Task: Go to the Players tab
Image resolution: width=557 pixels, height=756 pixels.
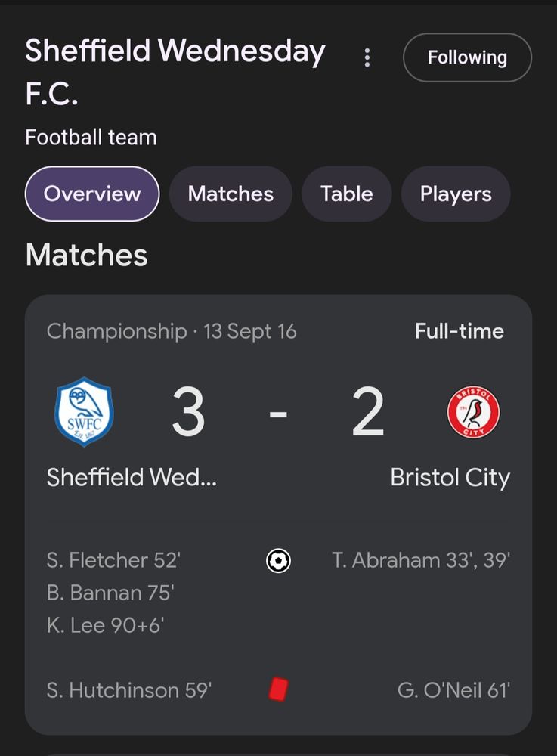Action: [456, 194]
